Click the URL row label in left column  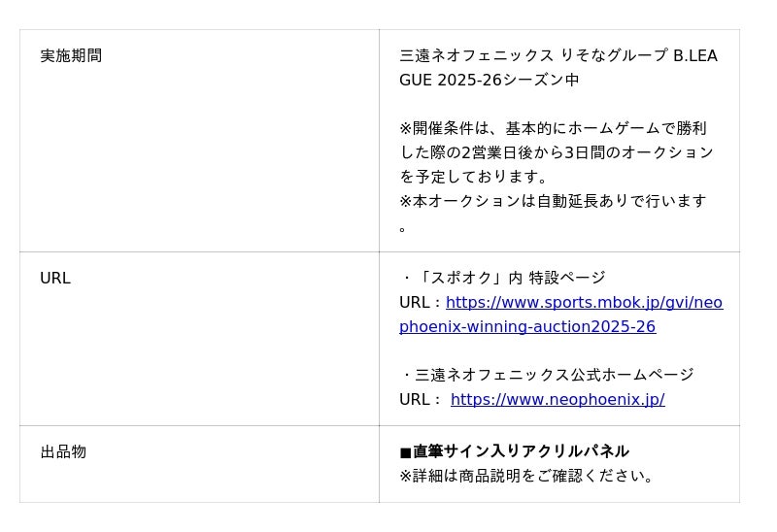(55, 279)
